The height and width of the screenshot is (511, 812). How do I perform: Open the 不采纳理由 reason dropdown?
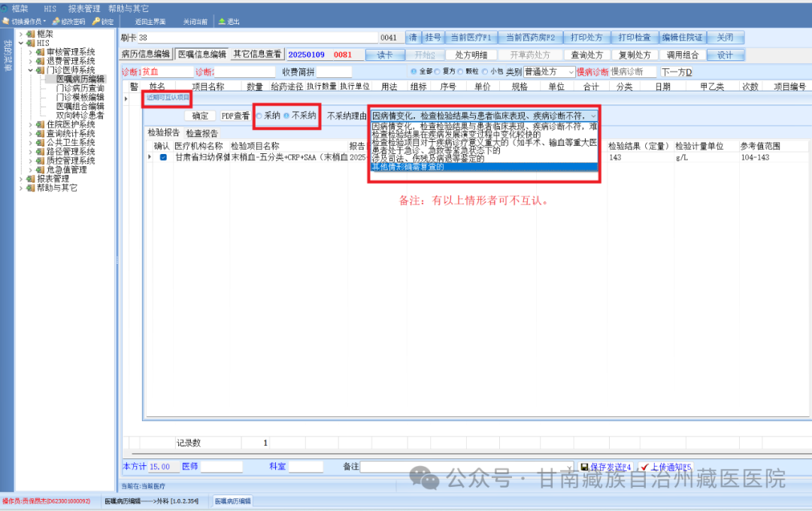tap(593, 116)
